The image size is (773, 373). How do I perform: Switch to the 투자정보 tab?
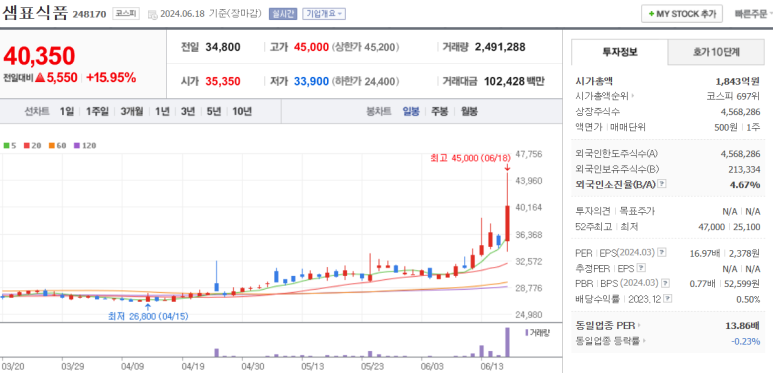point(620,52)
